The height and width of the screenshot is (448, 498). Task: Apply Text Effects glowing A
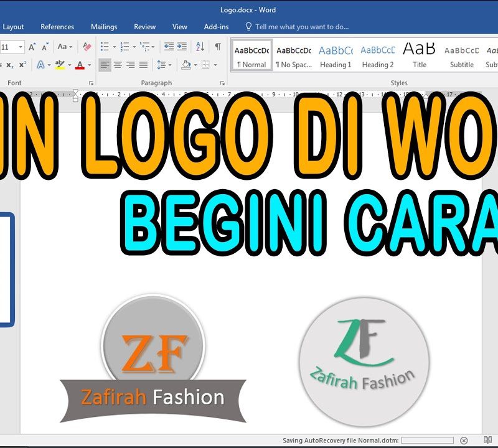click(40, 65)
